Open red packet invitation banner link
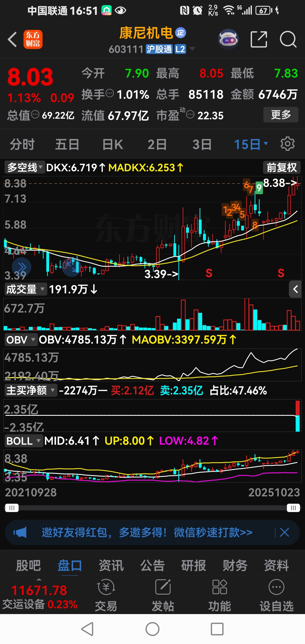 147,532
